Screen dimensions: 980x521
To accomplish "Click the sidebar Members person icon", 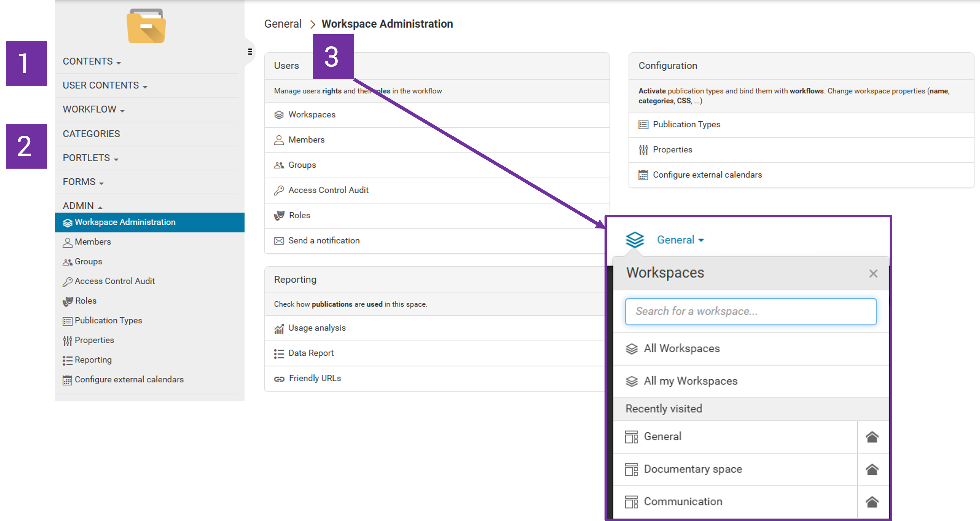I will click(67, 243).
